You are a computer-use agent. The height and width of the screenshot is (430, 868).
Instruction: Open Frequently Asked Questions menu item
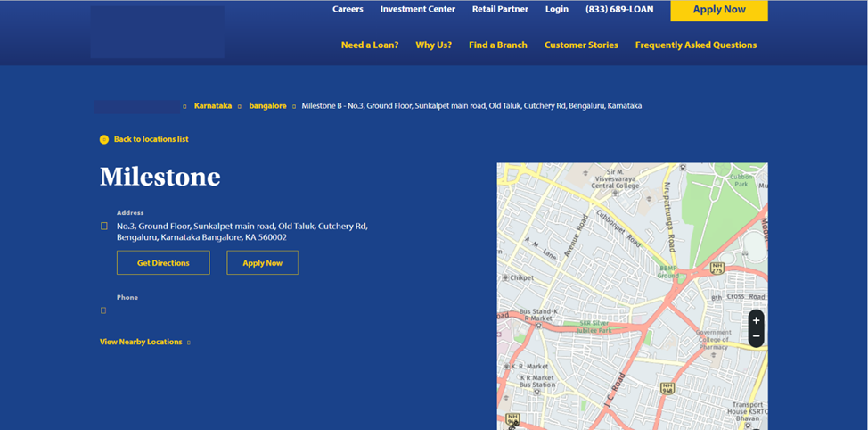pos(696,45)
